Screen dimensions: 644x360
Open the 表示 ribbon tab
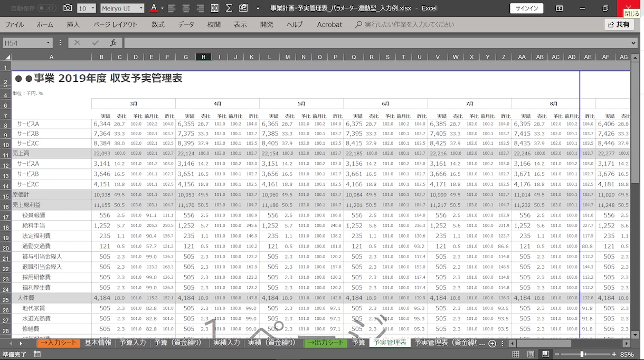click(240, 24)
